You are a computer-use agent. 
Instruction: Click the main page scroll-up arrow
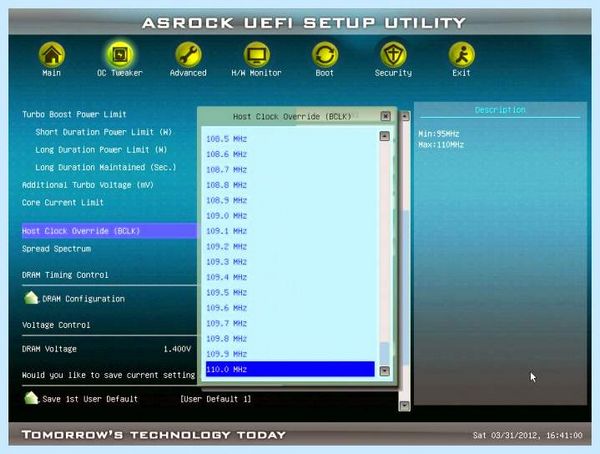tap(405, 116)
